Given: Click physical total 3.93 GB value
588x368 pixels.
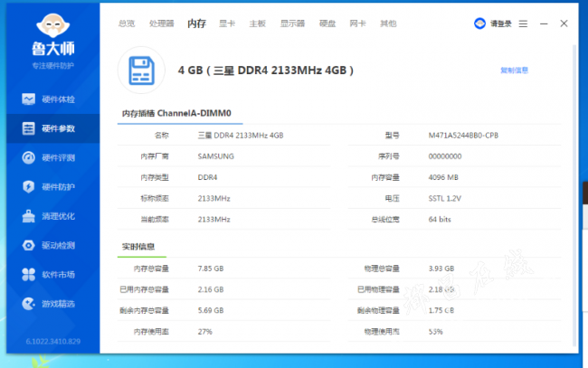Looking at the screenshot, I should (441, 269).
